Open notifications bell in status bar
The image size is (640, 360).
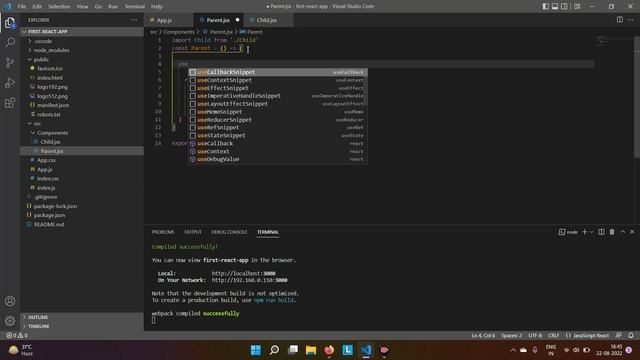pyautogui.click(x=631, y=335)
